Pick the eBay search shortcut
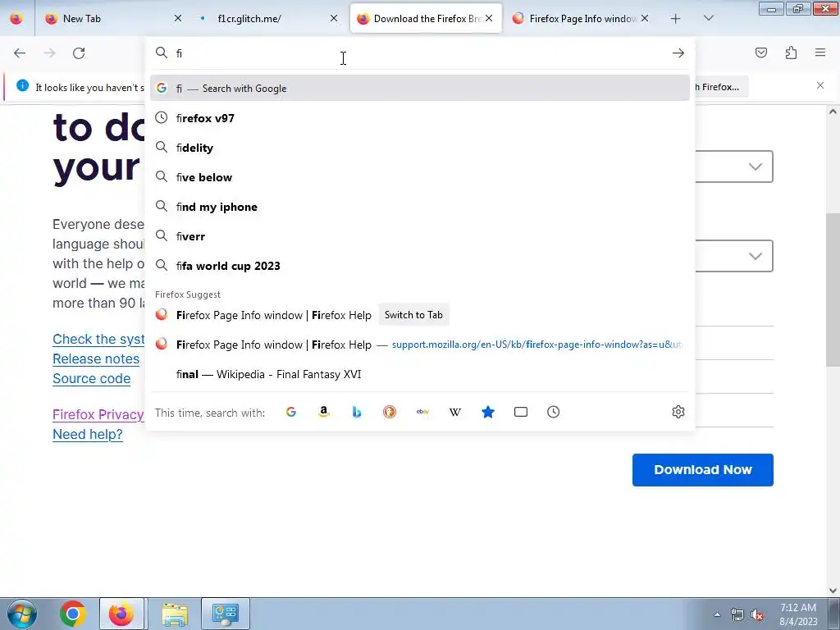Viewport: 840px width, 630px height. click(x=422, y=412)
